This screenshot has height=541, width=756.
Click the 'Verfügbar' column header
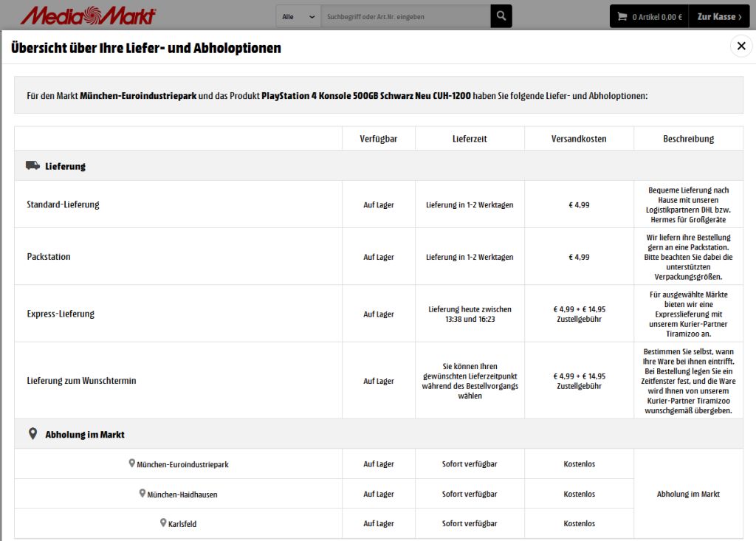[x=379, y=138]
